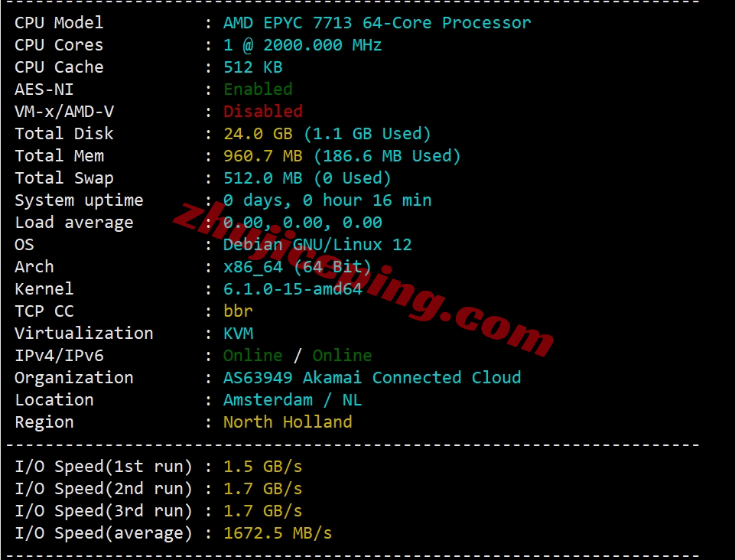This screenshot has width=735, height=560.
Task: Click the x86_64 (64 Bit) arch value
Action: click(298, 267)
